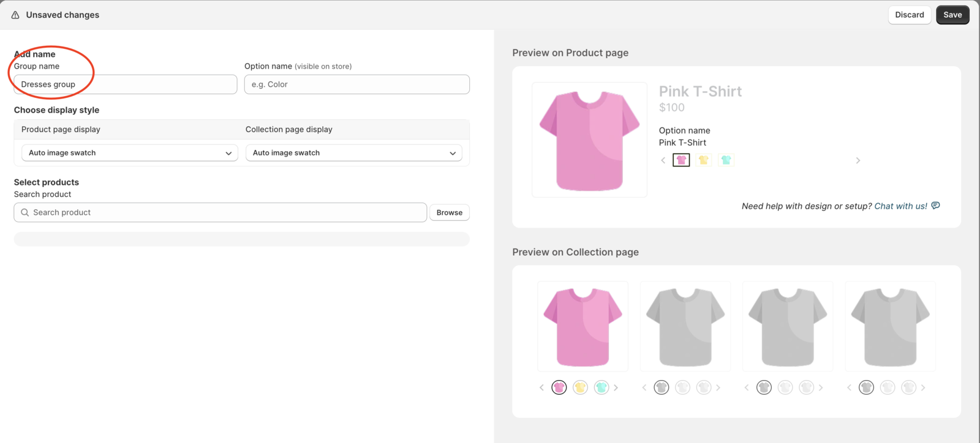Click previous arrow under pink collection shirt
The height and width of the screenshot is (443, 980).
(x=541, y=387)
